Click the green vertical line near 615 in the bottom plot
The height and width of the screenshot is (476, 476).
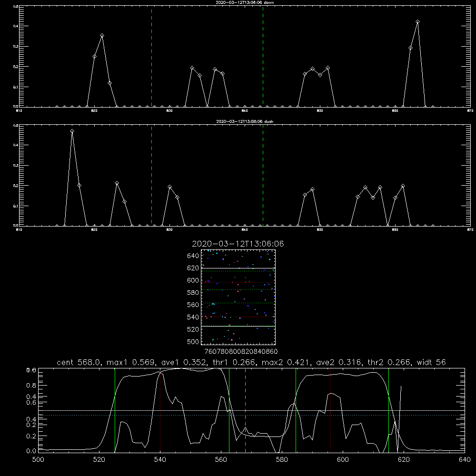click(x=388, y=410)
